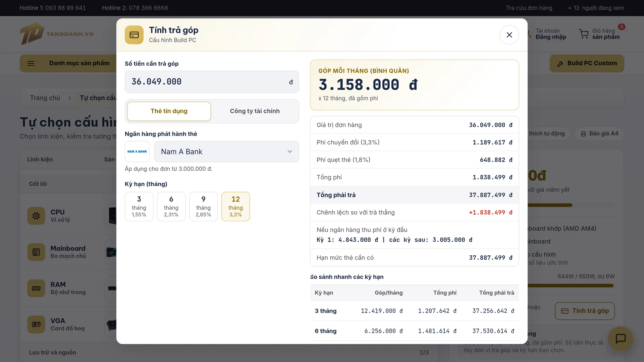
Task: Click the Phí quẹt thẻ (1,8%) row
Action: [414, 160]
